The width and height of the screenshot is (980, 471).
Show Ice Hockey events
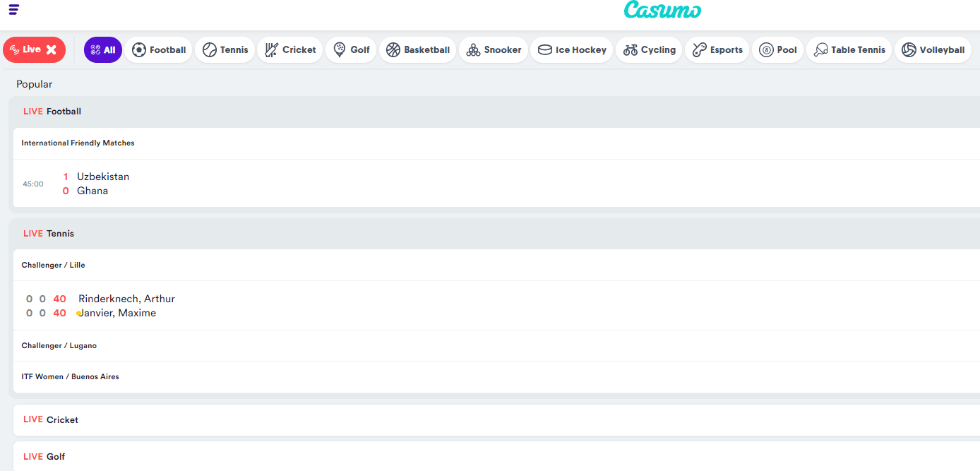point(572,49)
